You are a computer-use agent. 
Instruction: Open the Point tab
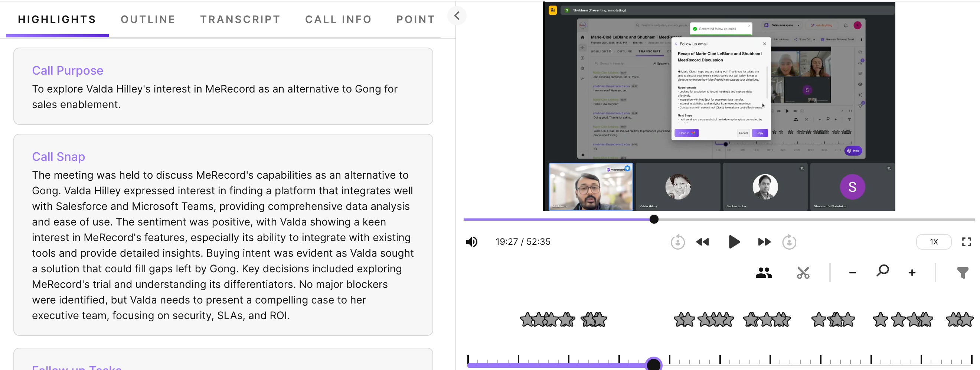(415, 19)
